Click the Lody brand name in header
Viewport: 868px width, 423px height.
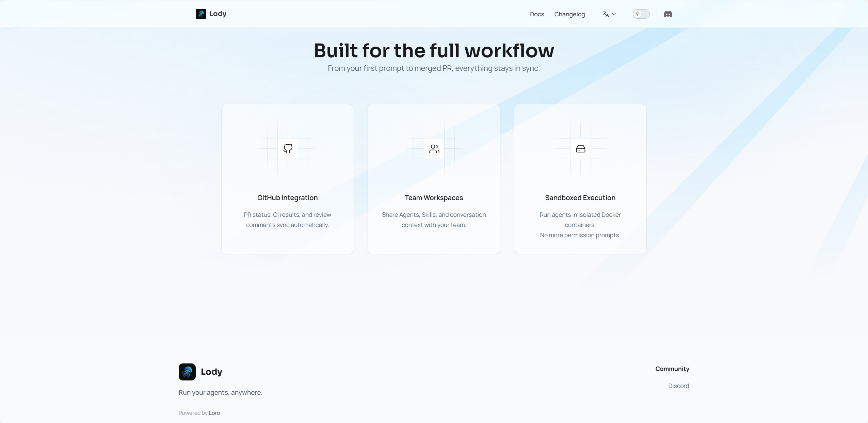[x=218, y=14]
